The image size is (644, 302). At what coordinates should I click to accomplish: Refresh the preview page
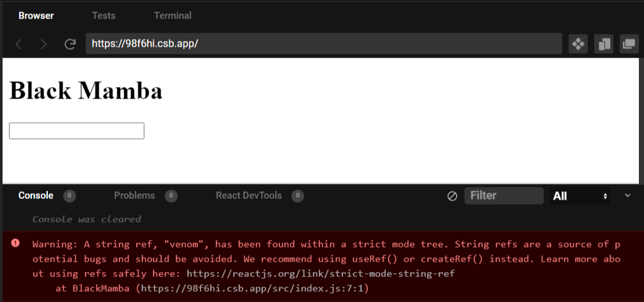click(x=70, y=44)
